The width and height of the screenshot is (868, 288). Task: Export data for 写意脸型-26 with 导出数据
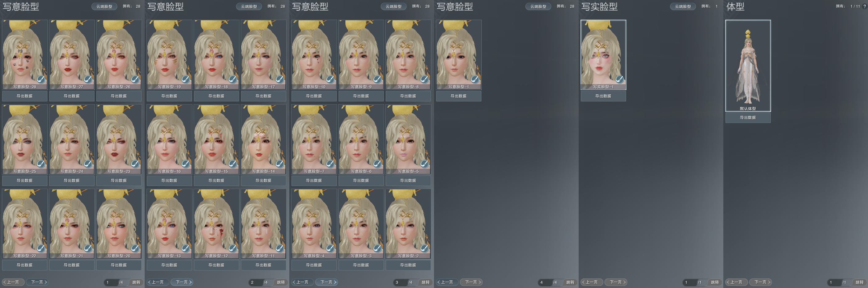pyautogui.click(x=119, y=96)
